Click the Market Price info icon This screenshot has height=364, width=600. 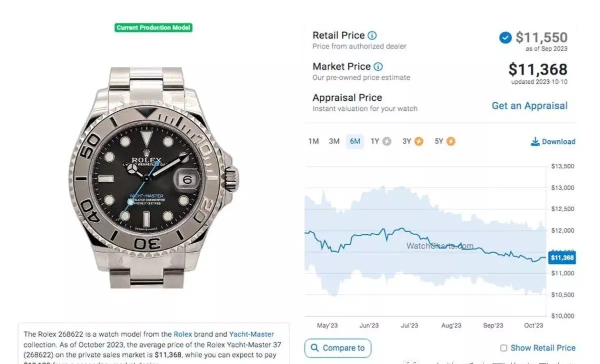tap(378, 66)
